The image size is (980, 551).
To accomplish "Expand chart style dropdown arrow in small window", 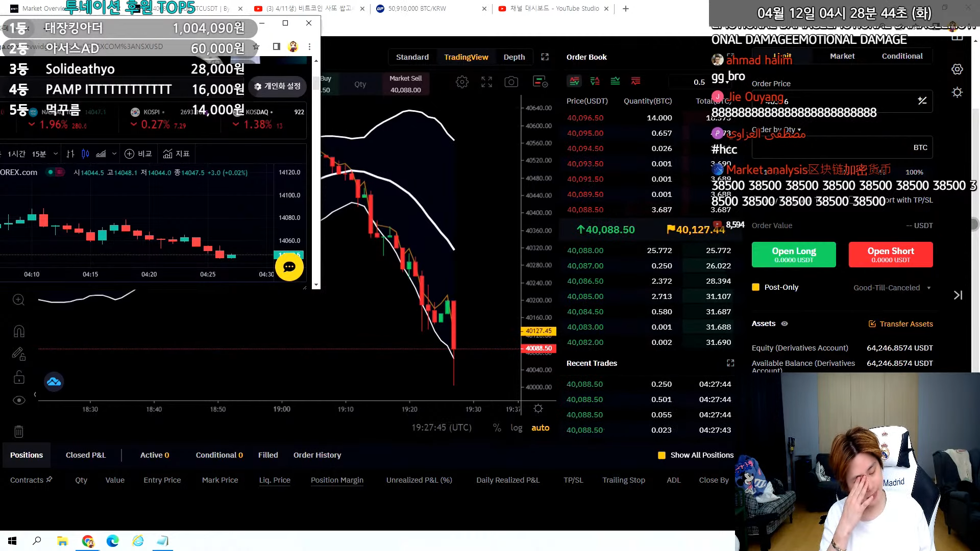I will click(x=114, y=154).
